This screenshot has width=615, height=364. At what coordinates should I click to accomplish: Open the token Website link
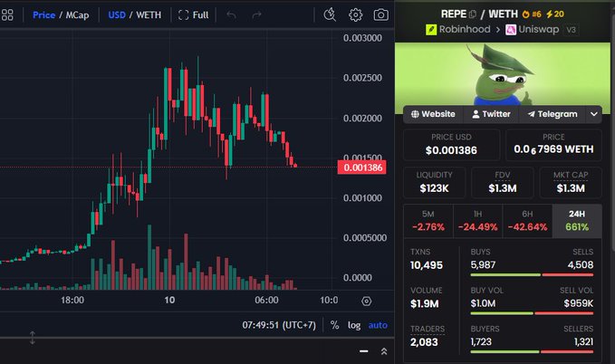click(433, 114)
